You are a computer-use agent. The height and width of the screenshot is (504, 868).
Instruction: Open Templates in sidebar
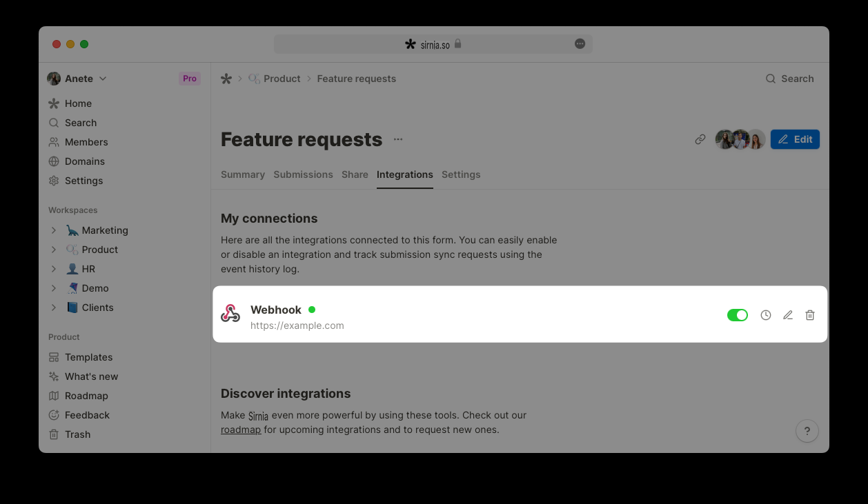click(80, 357)
